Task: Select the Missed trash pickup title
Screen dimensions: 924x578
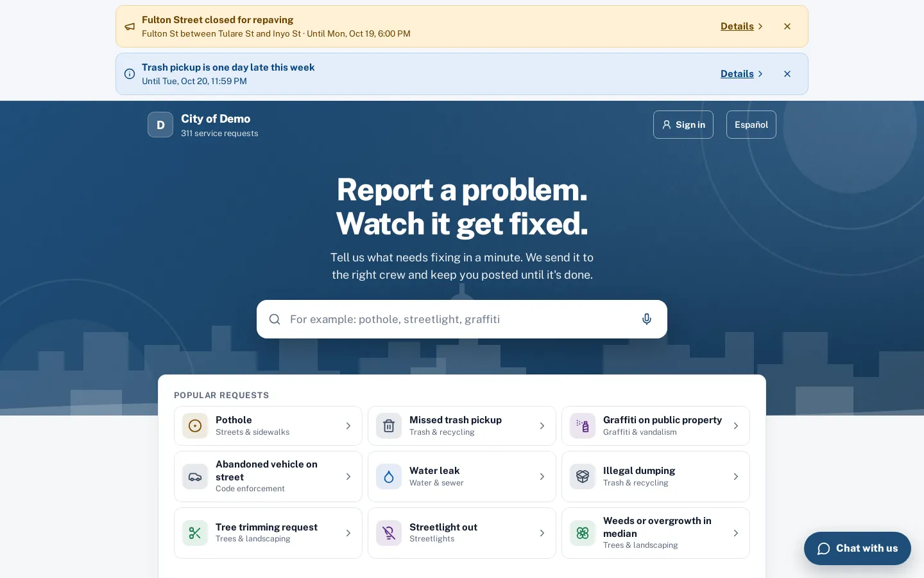Action: click(x=456, y=420)
